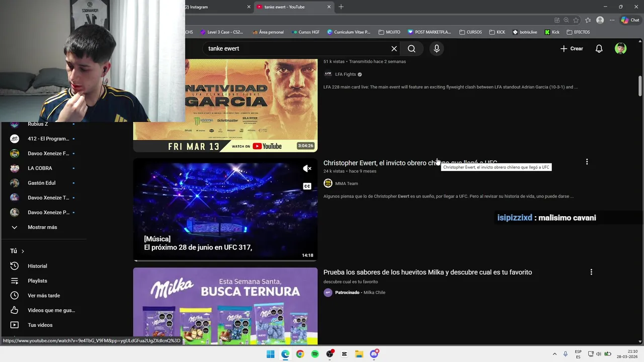644x362 pixels.
Task: Open the YouTube account avatar menu
Action: 620,49
